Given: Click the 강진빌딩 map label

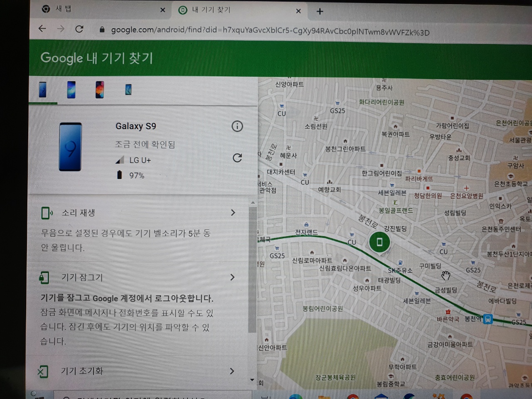Looking at the screenshot, I should [x=395, y=229].
